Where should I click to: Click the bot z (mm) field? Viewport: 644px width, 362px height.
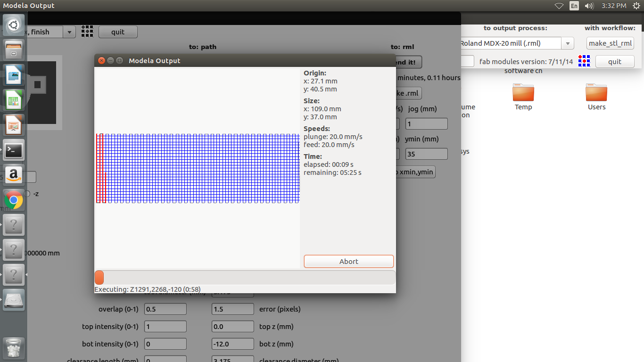(x=233, y=344)
